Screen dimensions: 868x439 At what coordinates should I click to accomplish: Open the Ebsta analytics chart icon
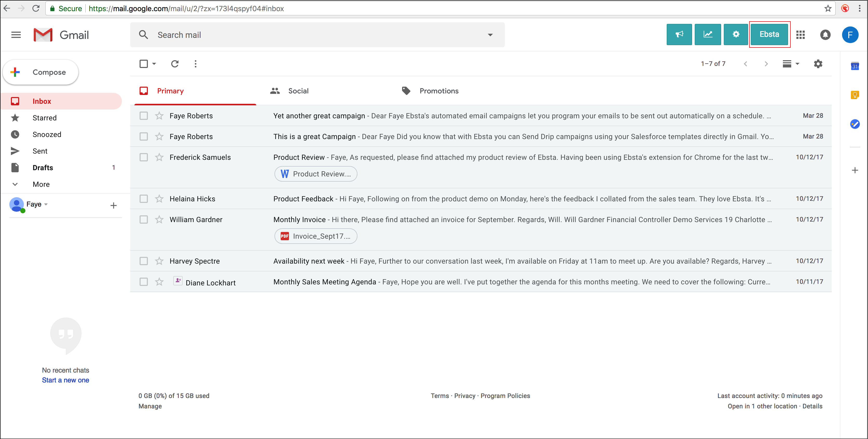708,34
